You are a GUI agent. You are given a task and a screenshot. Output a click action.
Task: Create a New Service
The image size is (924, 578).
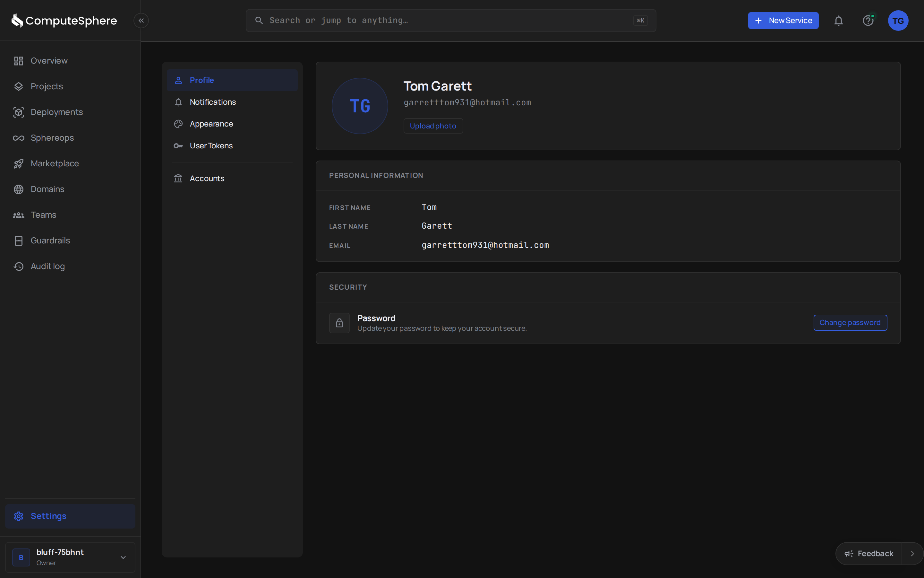point(783,21)
